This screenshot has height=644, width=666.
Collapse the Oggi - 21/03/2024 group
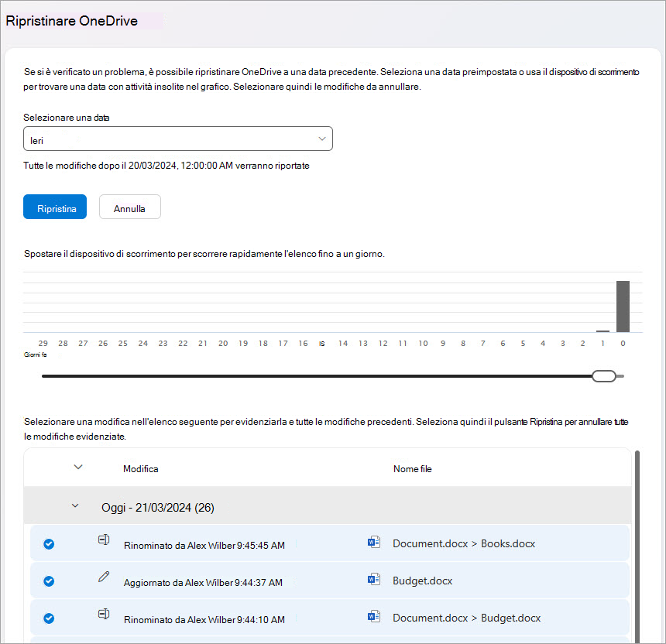[75, 505]
